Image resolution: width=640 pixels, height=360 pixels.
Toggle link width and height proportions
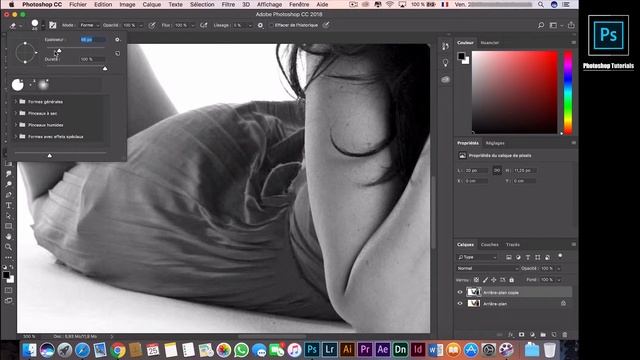click(x=497, y=170)
